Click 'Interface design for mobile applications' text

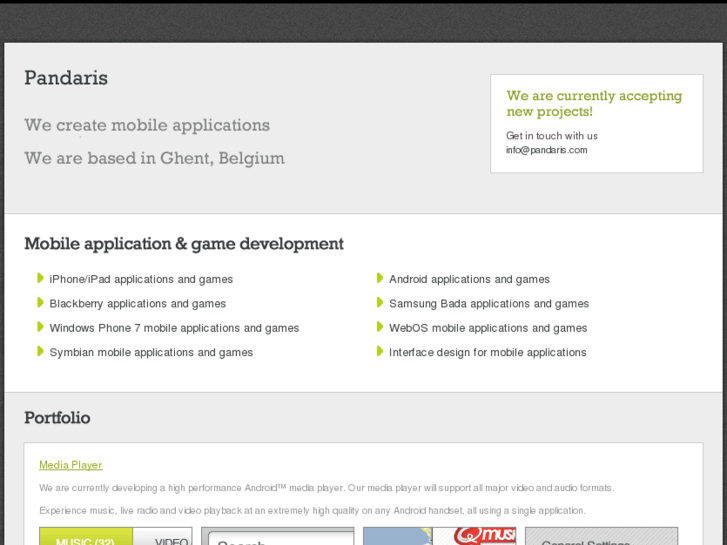488,353
